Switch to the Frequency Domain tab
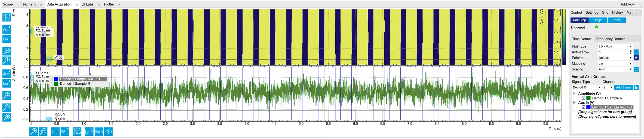Screen dimensions: 644x139 [x=611, y=39]
